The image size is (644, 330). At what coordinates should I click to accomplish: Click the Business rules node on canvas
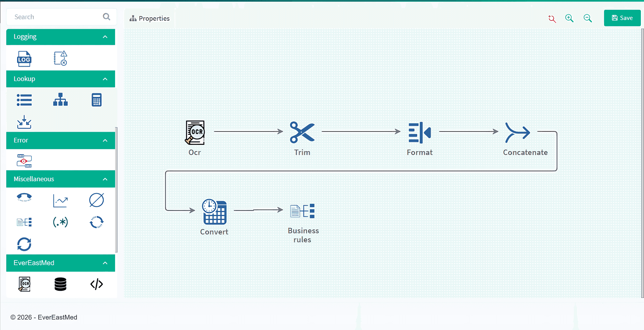click(303, 211)
